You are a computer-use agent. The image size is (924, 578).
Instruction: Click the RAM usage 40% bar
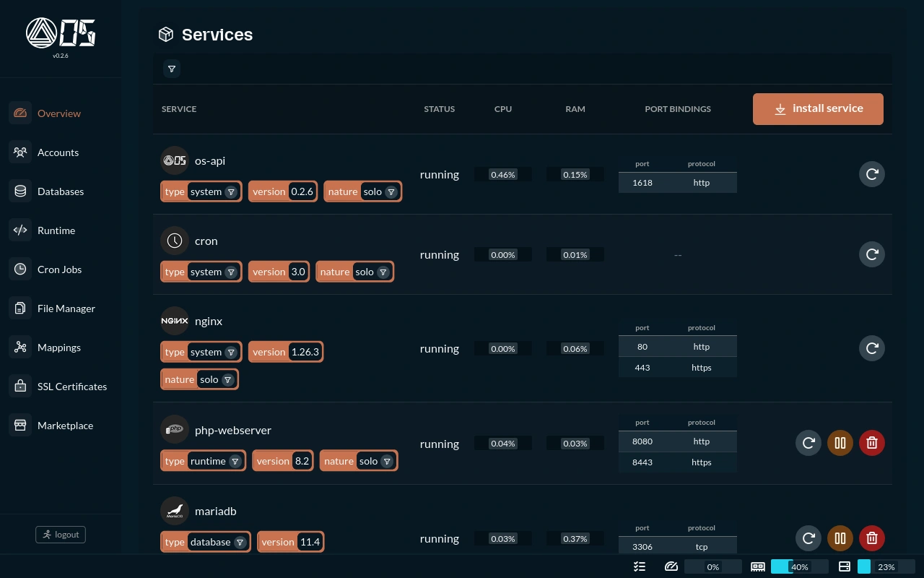pyautogui.click(x=799, y=567)
